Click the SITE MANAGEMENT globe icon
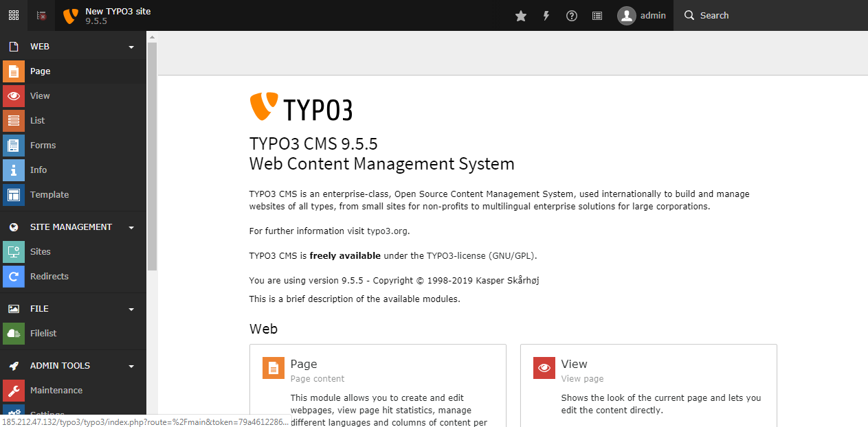 pos(14,227)
